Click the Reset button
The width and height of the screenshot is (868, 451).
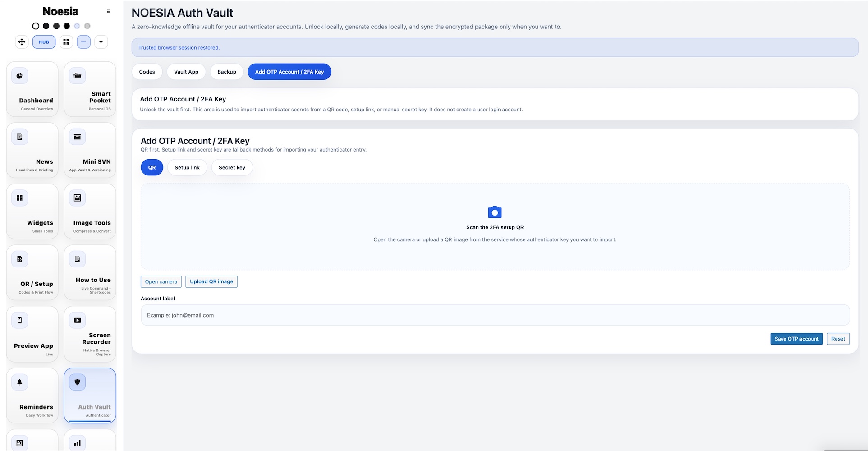point(838,339)
